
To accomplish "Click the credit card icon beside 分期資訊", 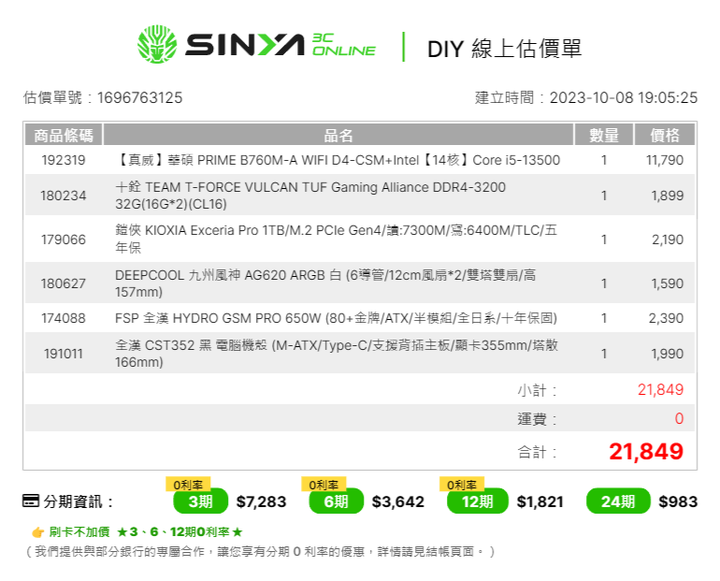I will 31,501.
